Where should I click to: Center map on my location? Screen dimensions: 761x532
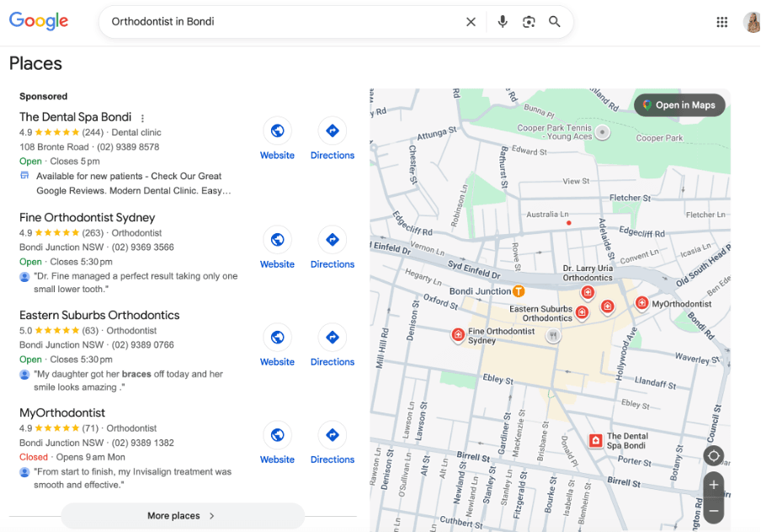[714, 455]
